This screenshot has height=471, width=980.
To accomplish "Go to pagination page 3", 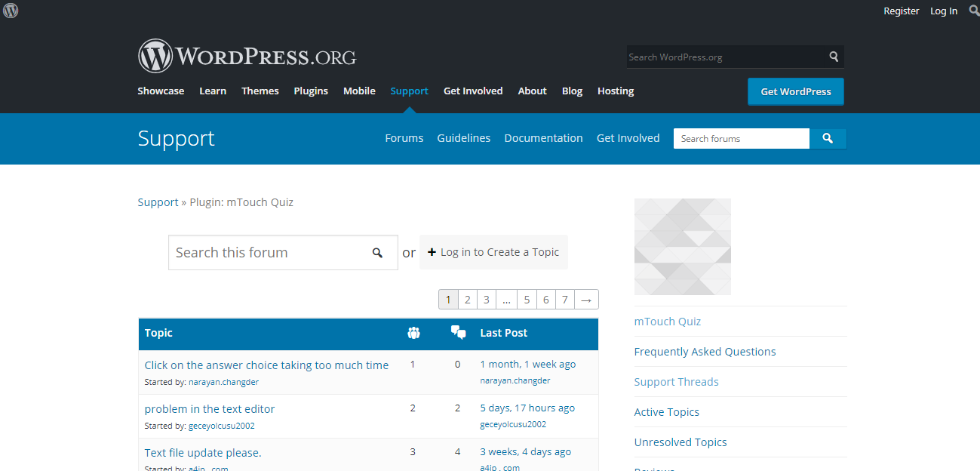I will [x=487, y=300].
